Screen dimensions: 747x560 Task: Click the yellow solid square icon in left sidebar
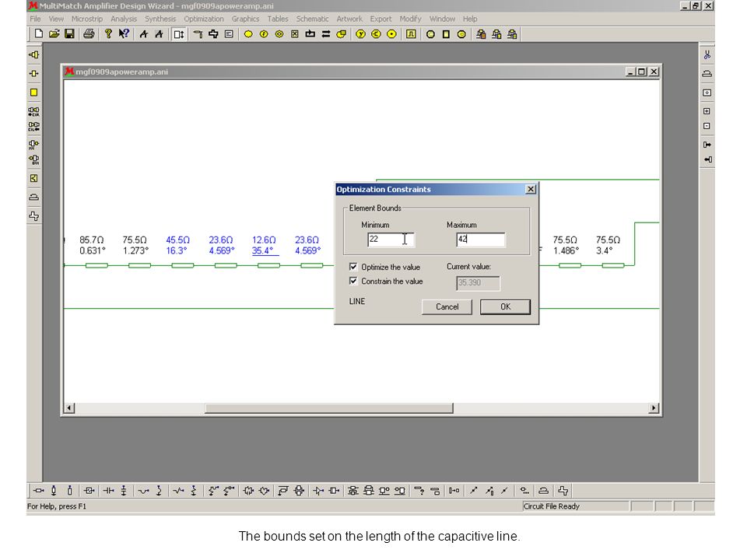33,93
